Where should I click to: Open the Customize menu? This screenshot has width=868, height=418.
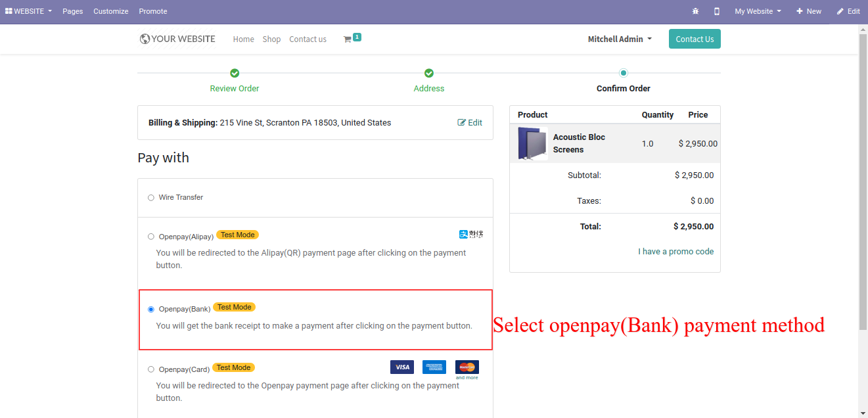tap(111, 11)
